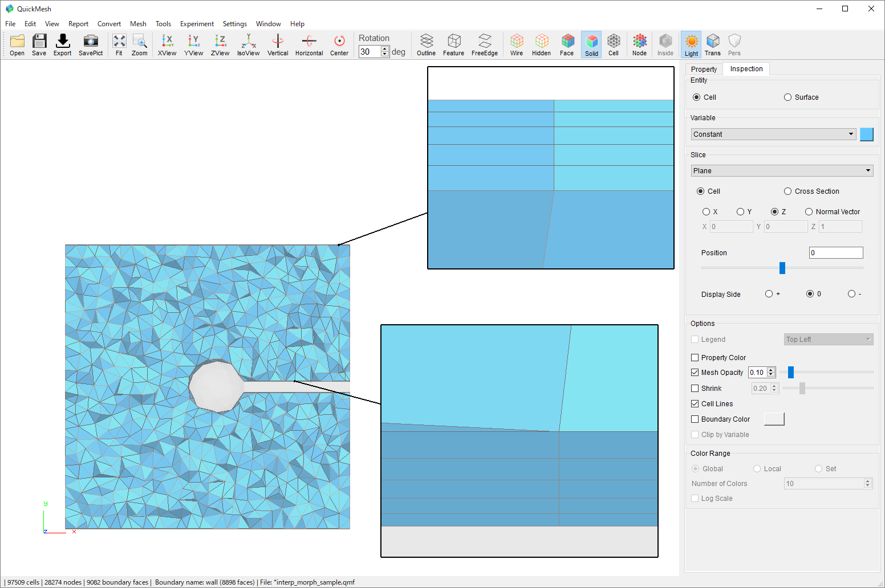Enable the Shrink checkbox
The height and width of the screenshot is (588, 885).
click(695, 388)
